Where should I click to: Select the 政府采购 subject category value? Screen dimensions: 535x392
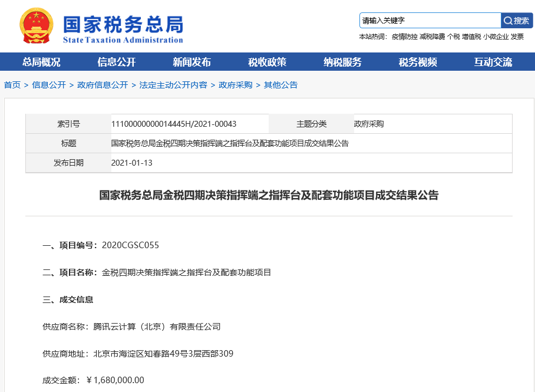click(x=369, y=124)
